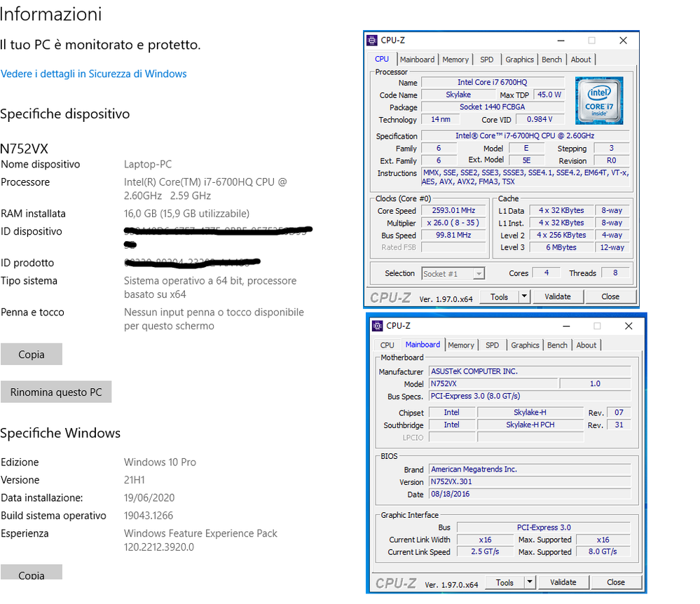Screen dimensions: 700x604
Task: Click Copia button under Windows specifications
Action: click(x=32, y=573)
